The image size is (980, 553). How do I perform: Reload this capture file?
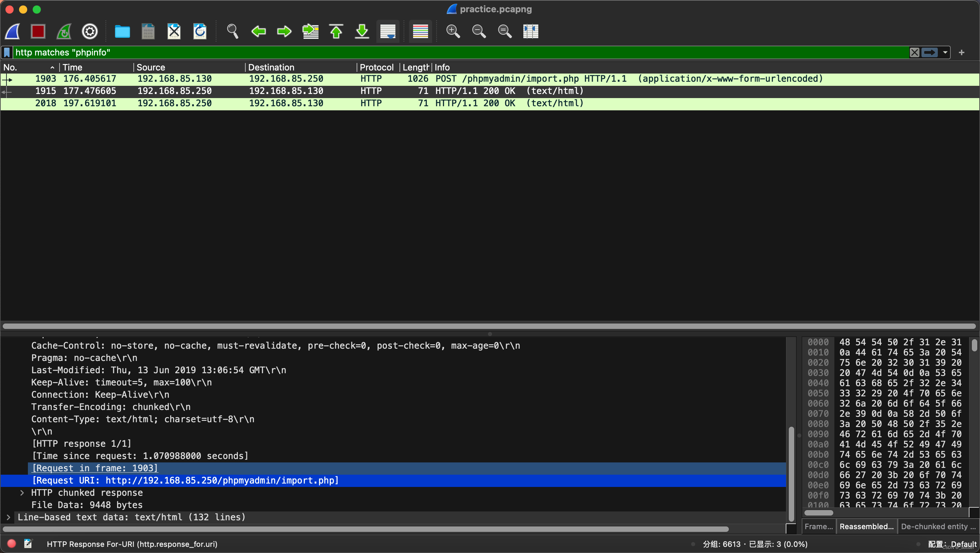(200, 31)
